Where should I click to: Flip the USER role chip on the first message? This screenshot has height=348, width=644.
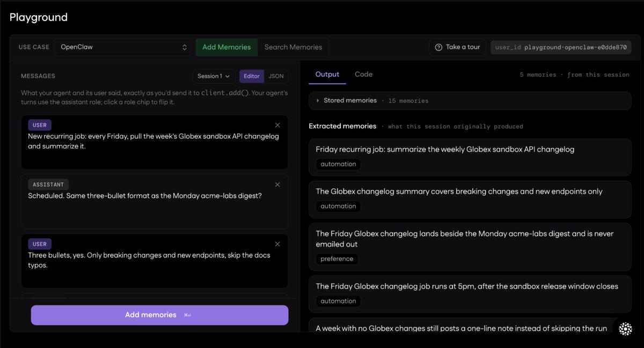(40, 125)
